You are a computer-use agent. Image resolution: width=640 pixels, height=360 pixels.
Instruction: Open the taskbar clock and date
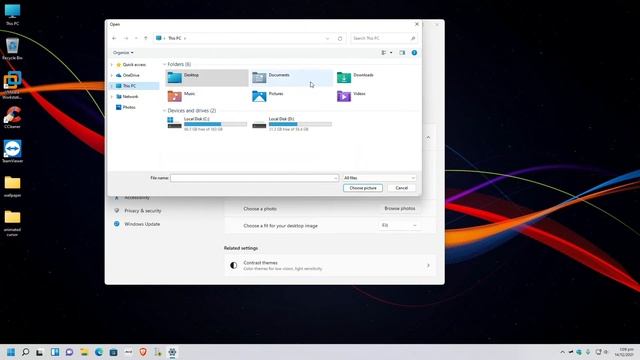tap(623, 352)
